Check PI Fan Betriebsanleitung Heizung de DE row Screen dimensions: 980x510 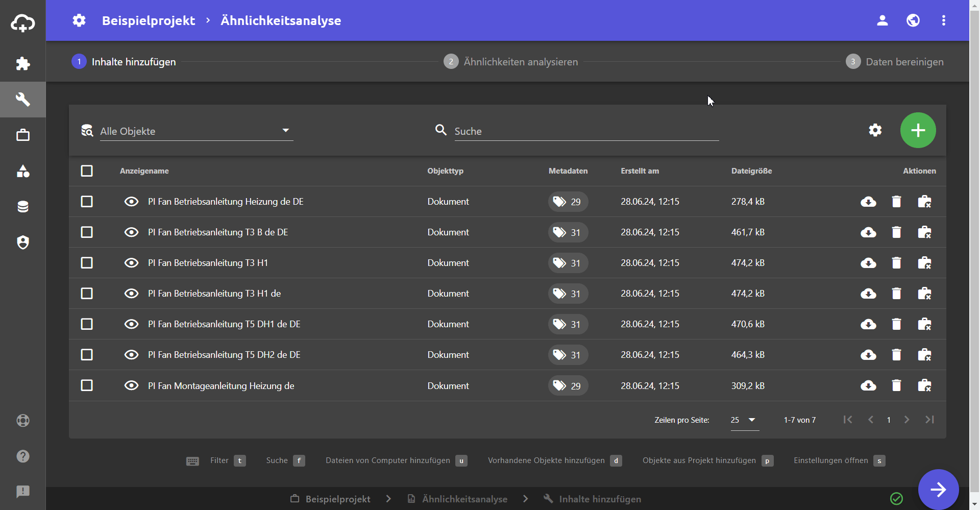[x=87, y=202]
